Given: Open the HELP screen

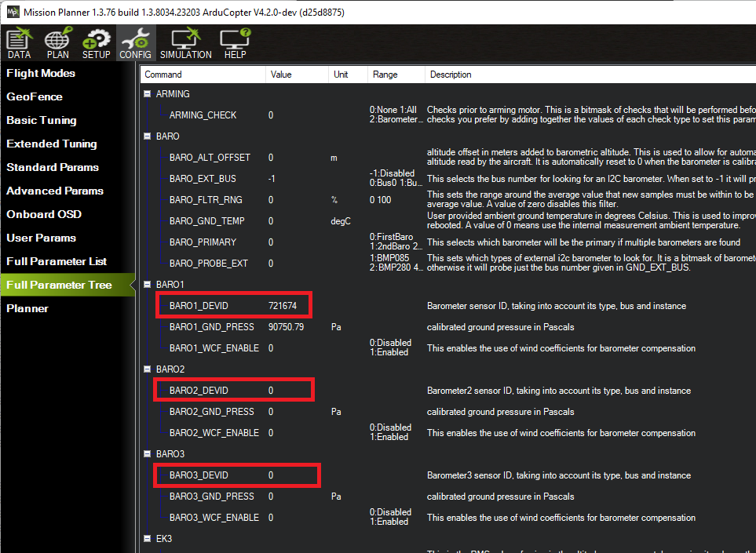Looking at the screenshot, I should 236,44.
